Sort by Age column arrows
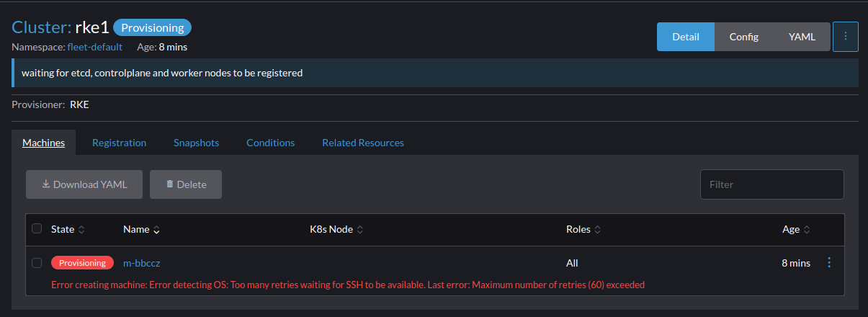The image size is (868, 317). 807,230
